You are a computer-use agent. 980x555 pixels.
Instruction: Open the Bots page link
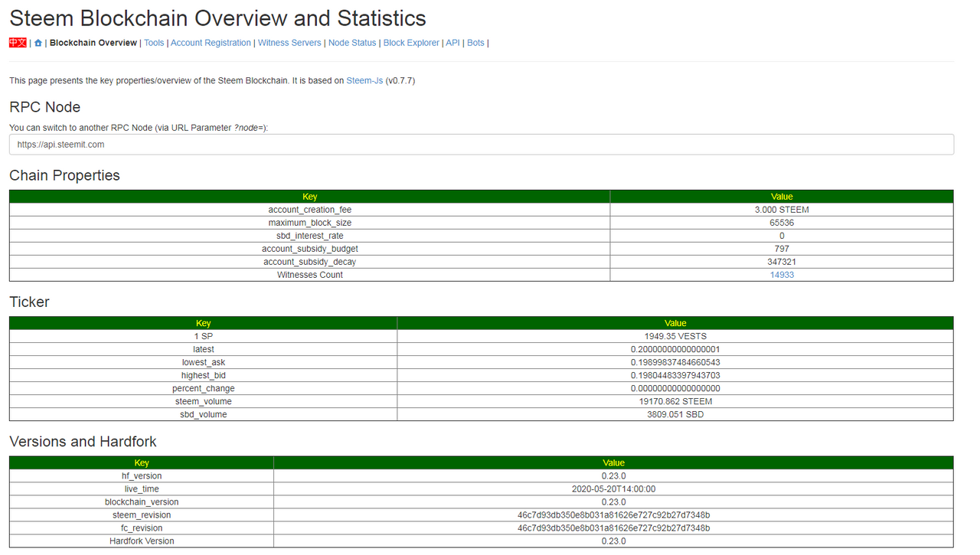pyautogui.click(x=475, y=43)
